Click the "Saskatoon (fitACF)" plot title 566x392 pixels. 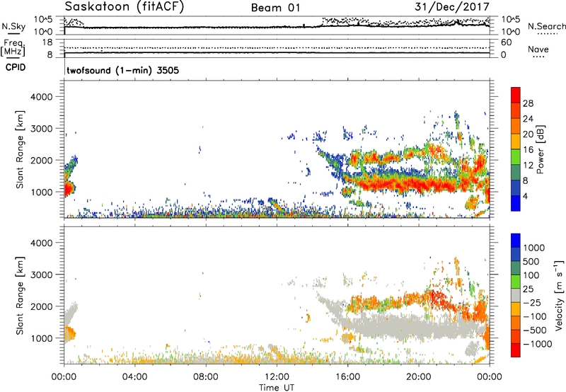pyautogui.click(x=125, y=7)
